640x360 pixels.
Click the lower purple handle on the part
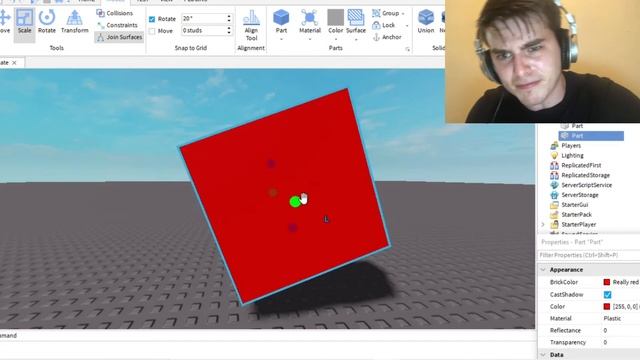point(293,228)
